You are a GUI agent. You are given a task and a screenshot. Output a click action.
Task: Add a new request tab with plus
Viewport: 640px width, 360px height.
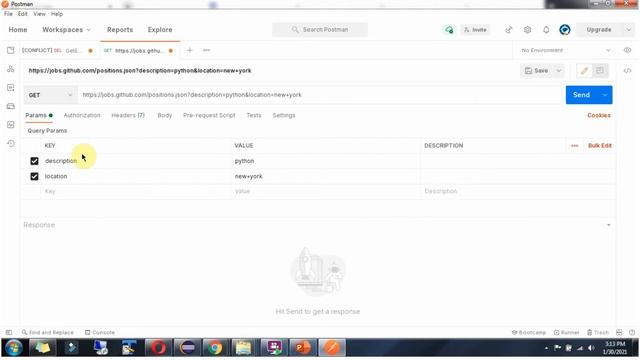pos(190,50)
